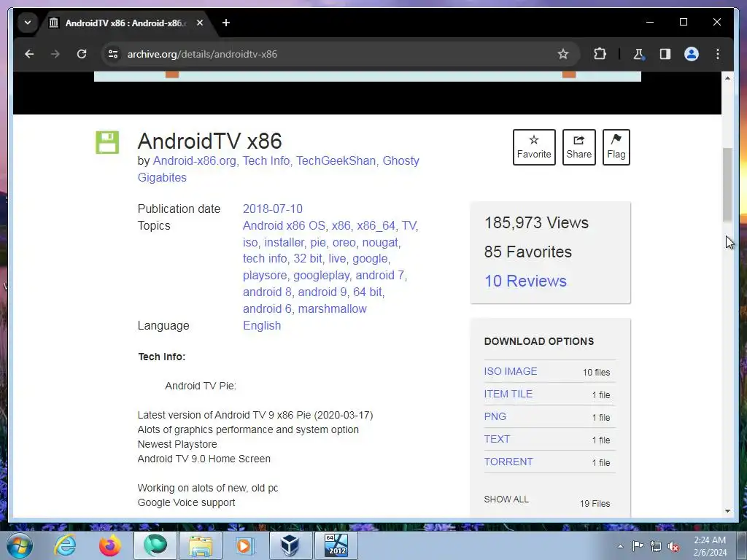Open Action Center flag icon
Viewport: 747px width, 560px height.
638,546
